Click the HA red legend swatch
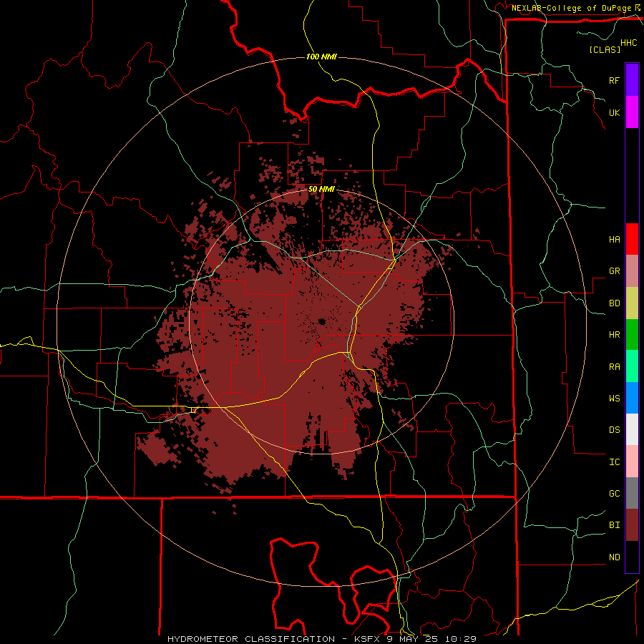644x644 pixels. (632, 239)
